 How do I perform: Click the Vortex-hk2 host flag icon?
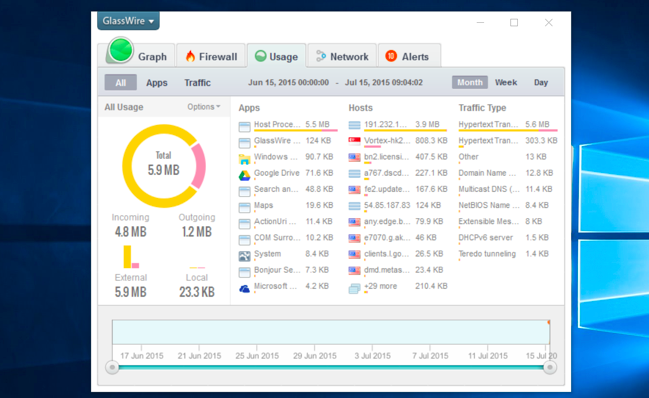(354, 141)
